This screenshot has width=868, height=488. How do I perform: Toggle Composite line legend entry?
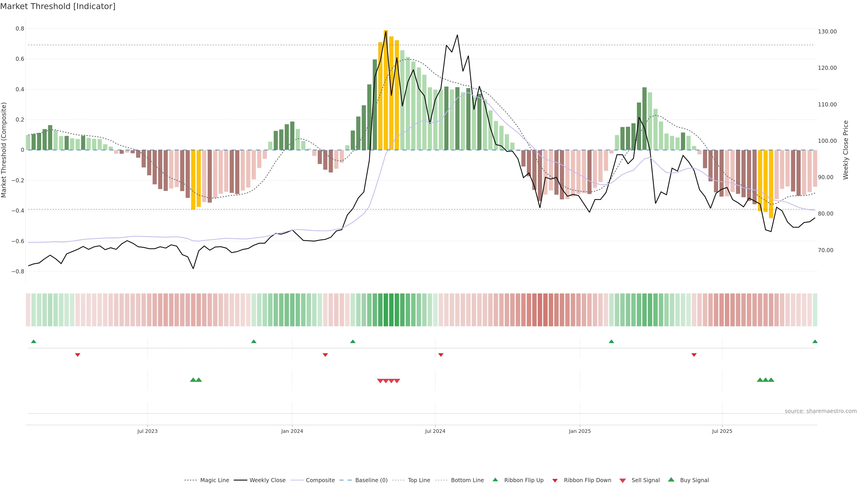tap(320, 480)
